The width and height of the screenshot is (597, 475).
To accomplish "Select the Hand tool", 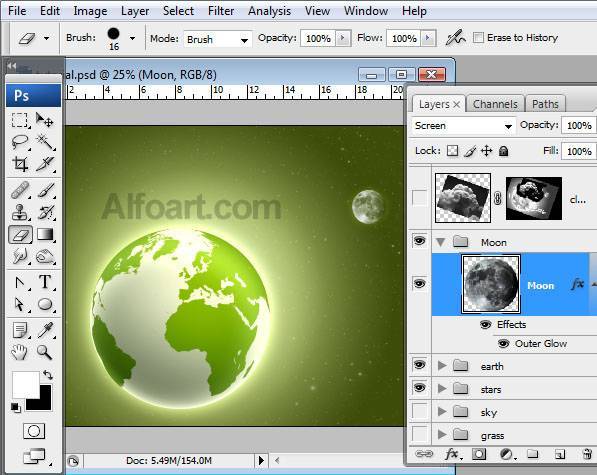I will point(19,352).
